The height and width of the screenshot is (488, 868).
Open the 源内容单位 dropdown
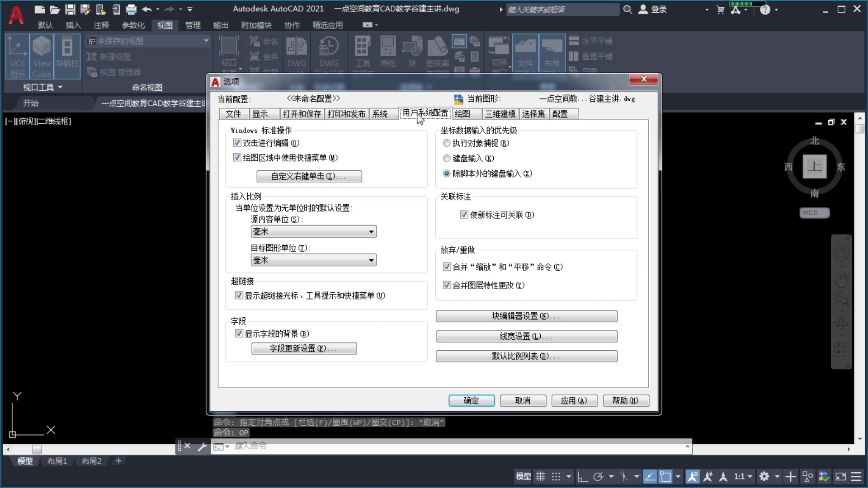point(370,231)
